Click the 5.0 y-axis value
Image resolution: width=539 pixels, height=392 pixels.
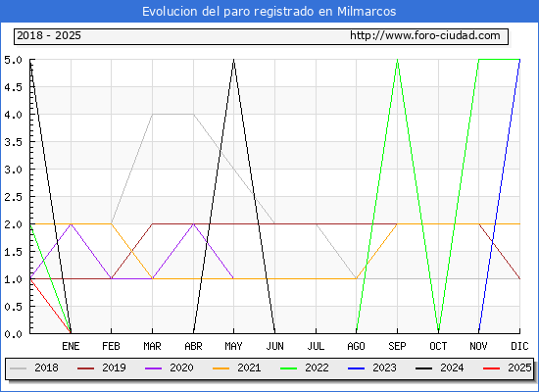(13, 60)
